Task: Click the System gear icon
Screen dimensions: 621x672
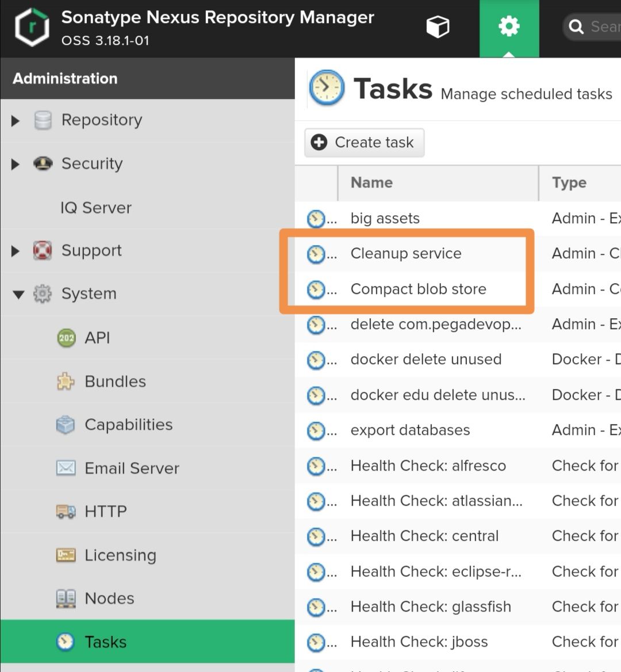Action: point(43,294)
